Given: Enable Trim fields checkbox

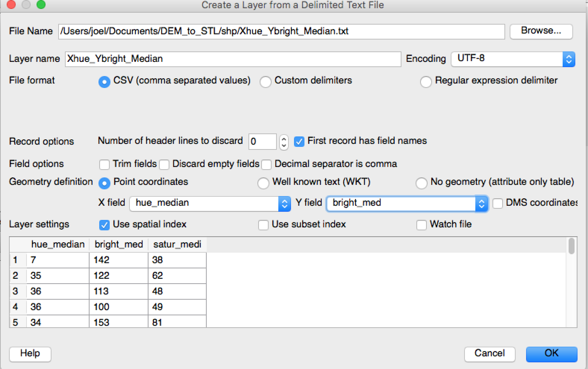Looking at the screenshot, I should tap(104, 164).
